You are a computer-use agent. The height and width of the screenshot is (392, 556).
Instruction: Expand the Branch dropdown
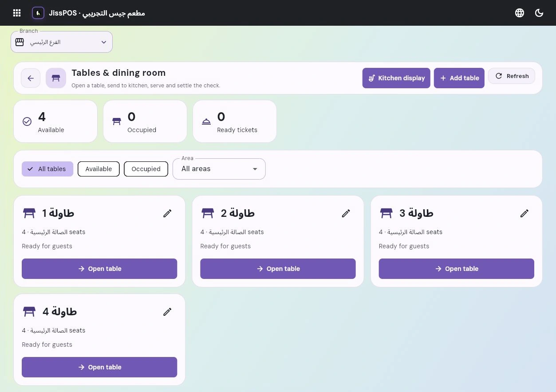(x=62, y=42)
